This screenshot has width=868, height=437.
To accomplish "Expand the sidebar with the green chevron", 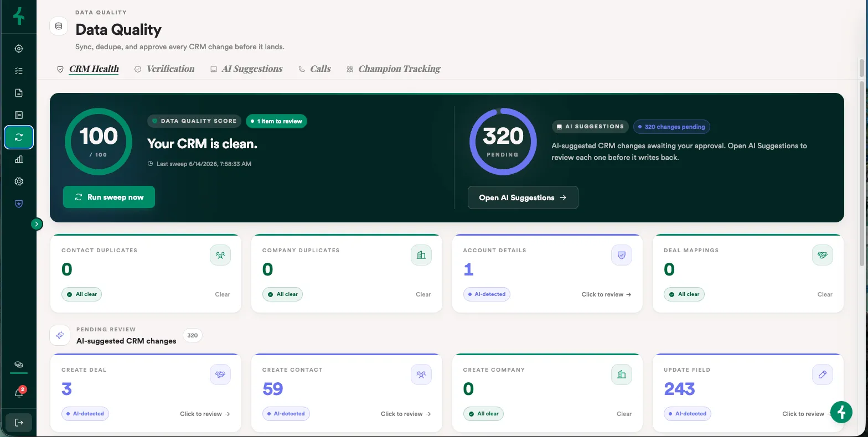I will (37, 224).
